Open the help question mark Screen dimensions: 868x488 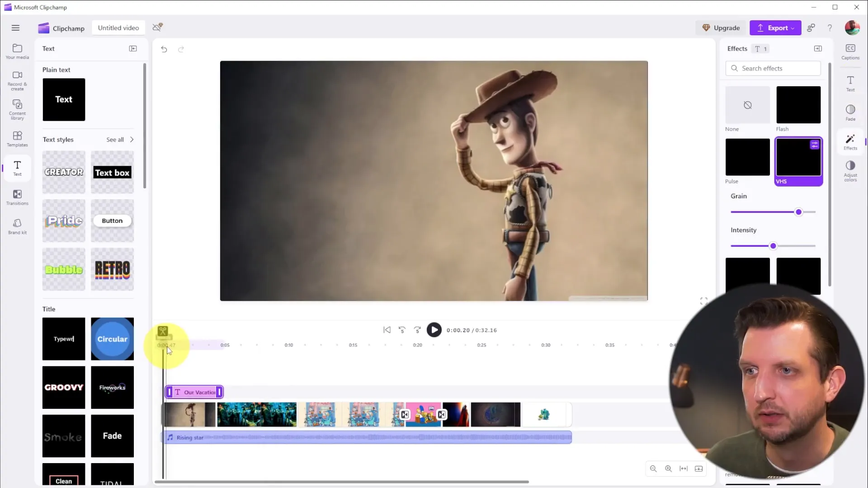click(830, 28)
